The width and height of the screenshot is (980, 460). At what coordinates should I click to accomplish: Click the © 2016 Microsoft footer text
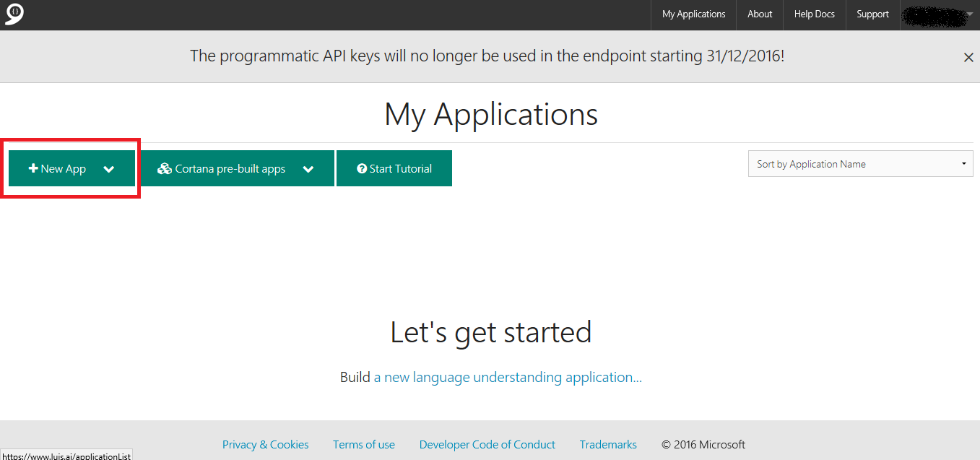(x=703, y=445)
